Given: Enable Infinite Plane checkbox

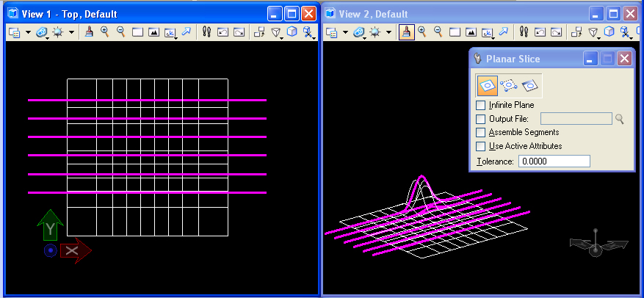Looking at the screenshot, I should [480, 105].
